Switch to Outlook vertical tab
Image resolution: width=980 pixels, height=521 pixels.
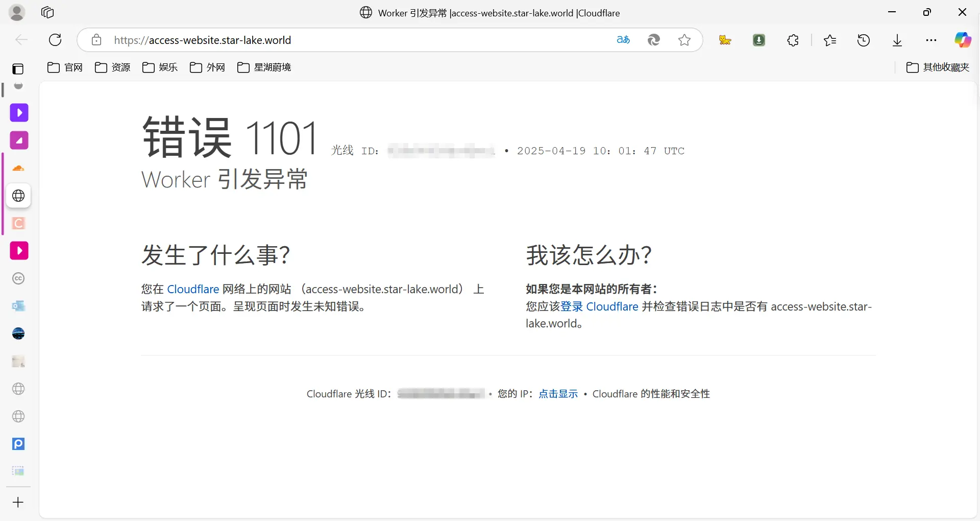pyautogui.click(x=18, y=306)
